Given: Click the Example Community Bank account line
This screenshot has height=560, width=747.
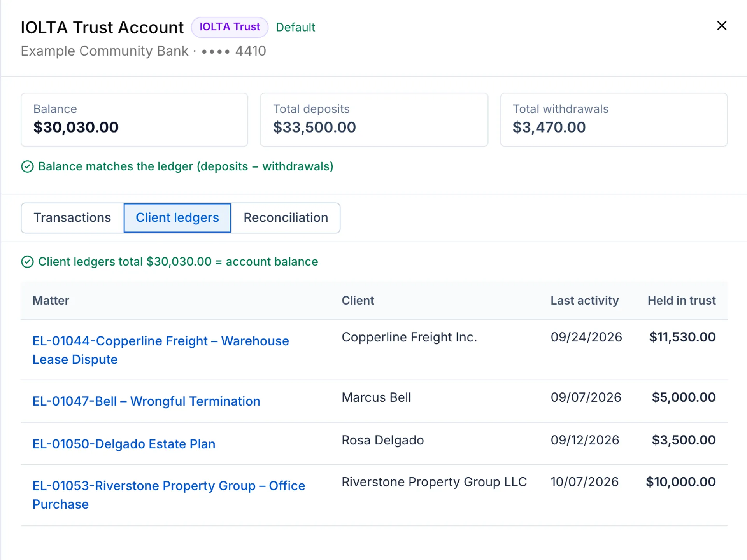Looking at the screenshot, I should 143,51.
